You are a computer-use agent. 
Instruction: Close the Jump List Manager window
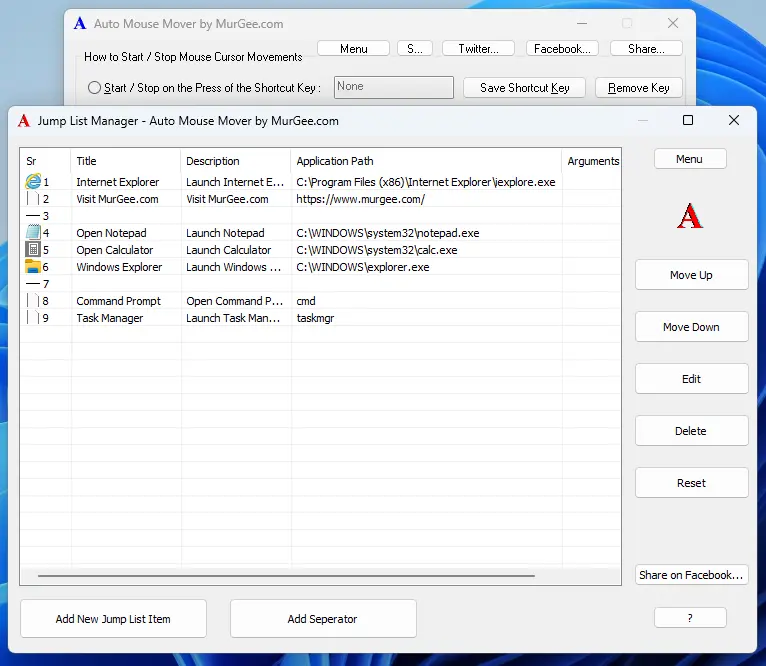[x=734, y=120]
